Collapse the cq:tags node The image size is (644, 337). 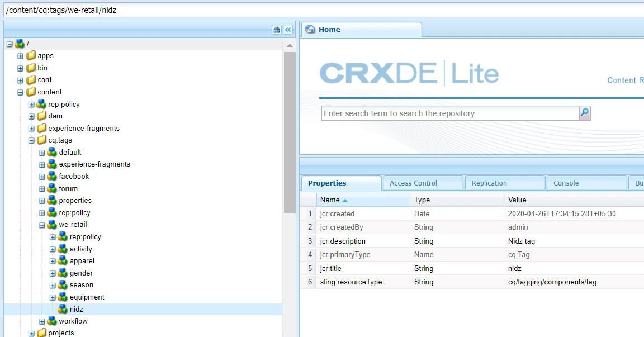(31, 140)
